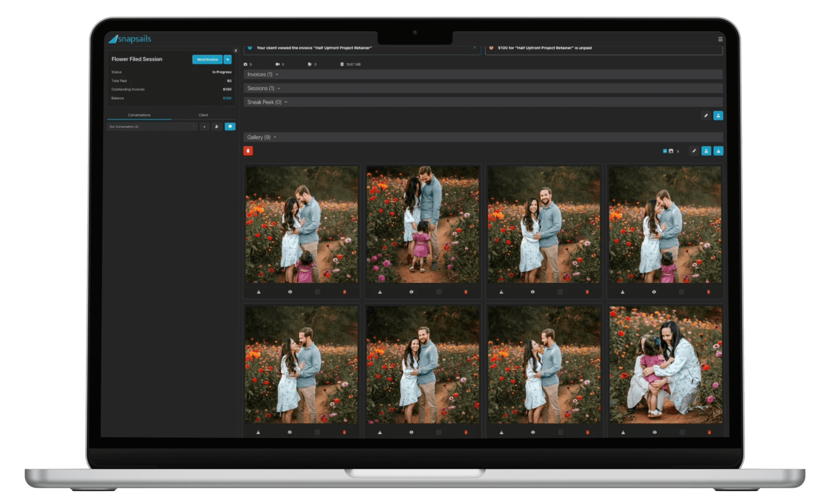Open the mother and child kneeling photo thumbnail
Image resolution: width=830 pixels, height=504 pixels.
pyautogui.click(x=665, y=365)
